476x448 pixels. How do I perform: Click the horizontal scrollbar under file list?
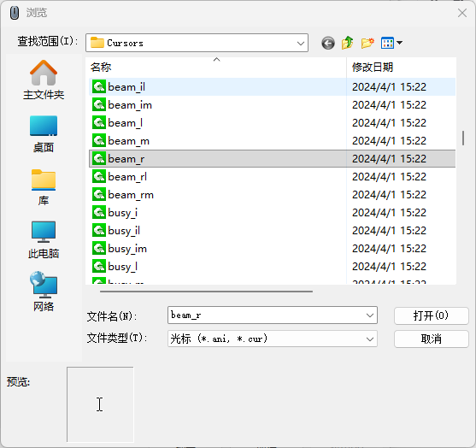(206, 292)
